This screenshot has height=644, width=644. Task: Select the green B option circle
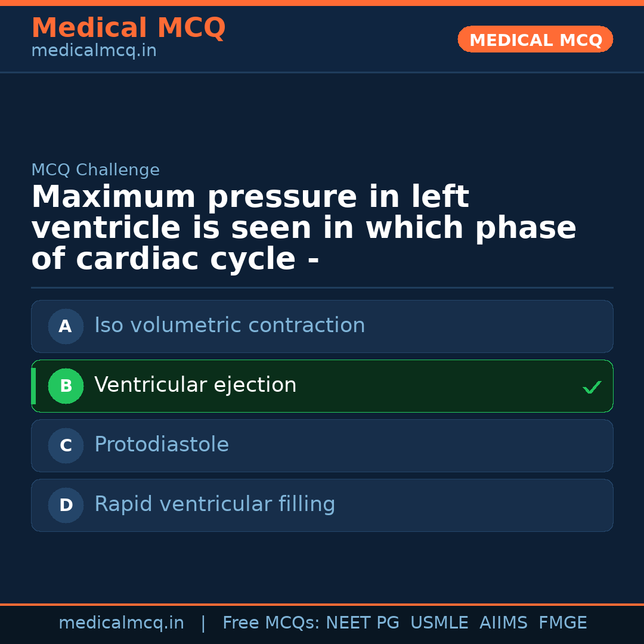[66, 386]
